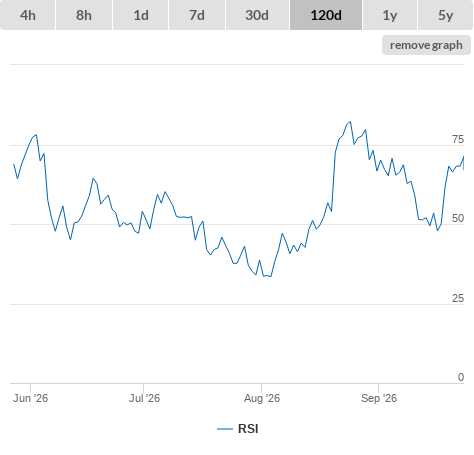Screen dimensions: 474x455
Task: Show the 30d chart range
Action: (257, 15)
